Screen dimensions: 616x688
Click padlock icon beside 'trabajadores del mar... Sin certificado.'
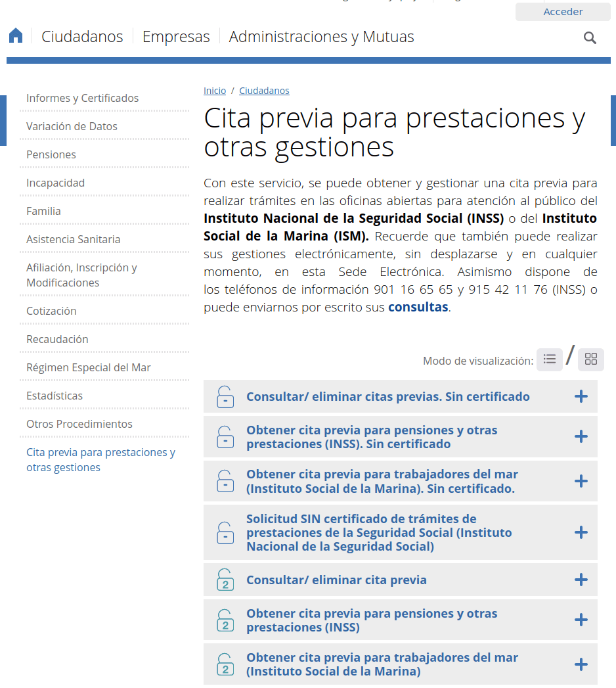(225, 481)
